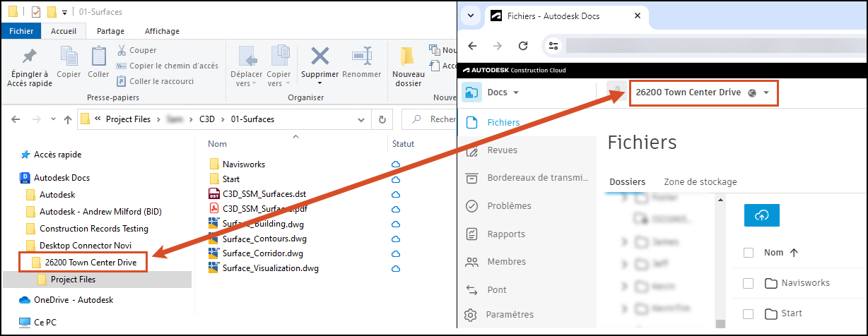Switch to the Accueil ribbon tab
This screenshot has width=868, height=336.
point(64,31)
